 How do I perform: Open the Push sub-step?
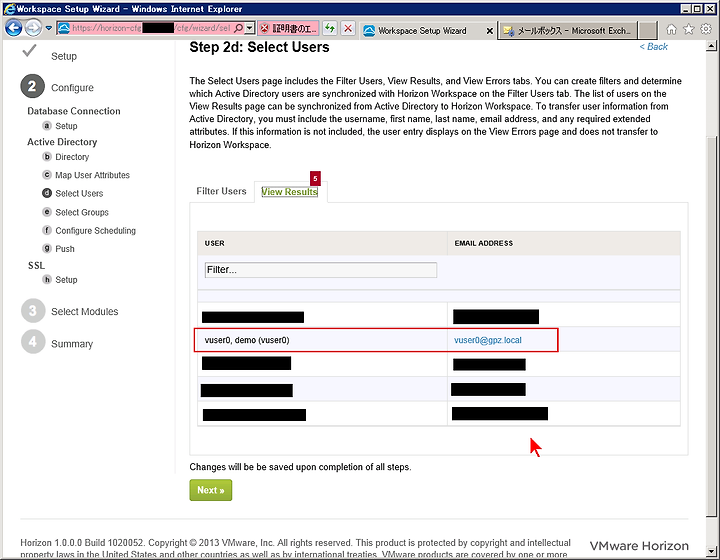tap(58, 249)
